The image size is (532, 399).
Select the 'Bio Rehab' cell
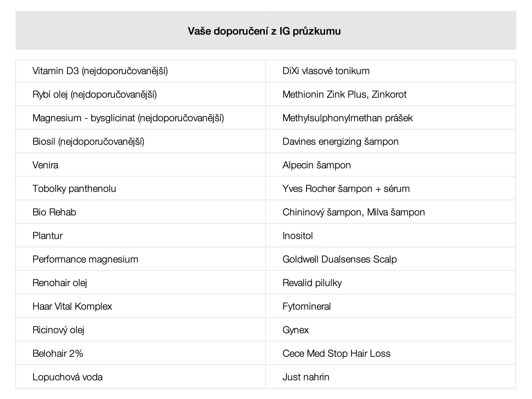point(54,212)
